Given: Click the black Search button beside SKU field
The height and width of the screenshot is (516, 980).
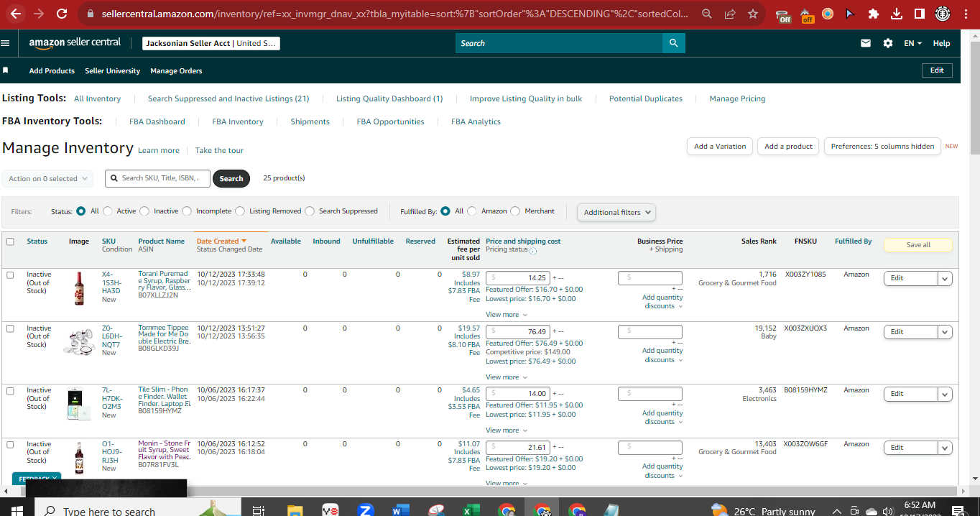Looking at the screenshot, I should pyautogui.click(x=231, y=178).
